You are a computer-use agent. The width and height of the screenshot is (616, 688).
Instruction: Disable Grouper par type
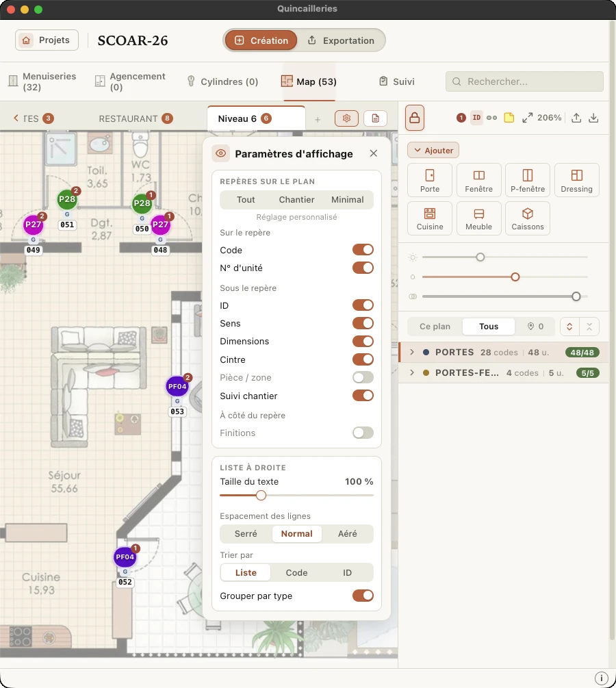(x=363, y=596)
